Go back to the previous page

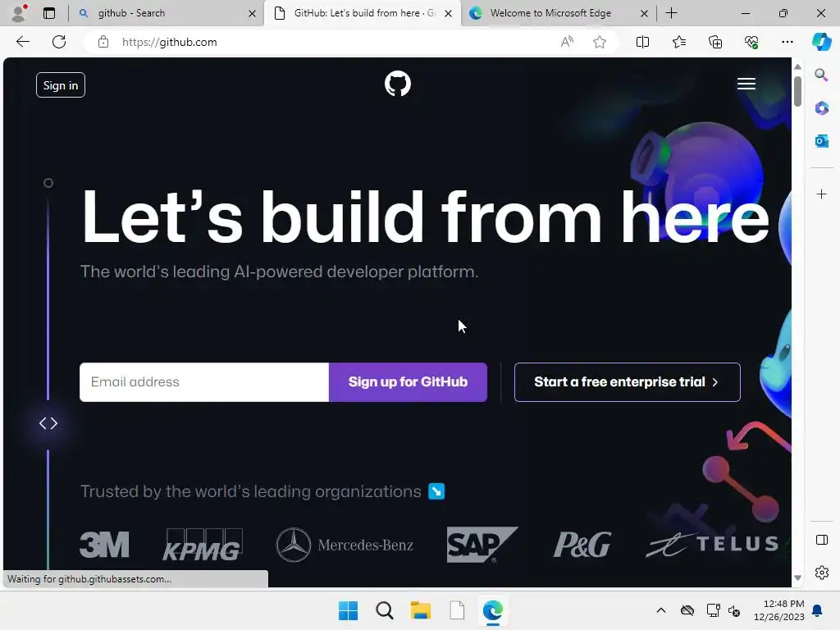(23, 42)
